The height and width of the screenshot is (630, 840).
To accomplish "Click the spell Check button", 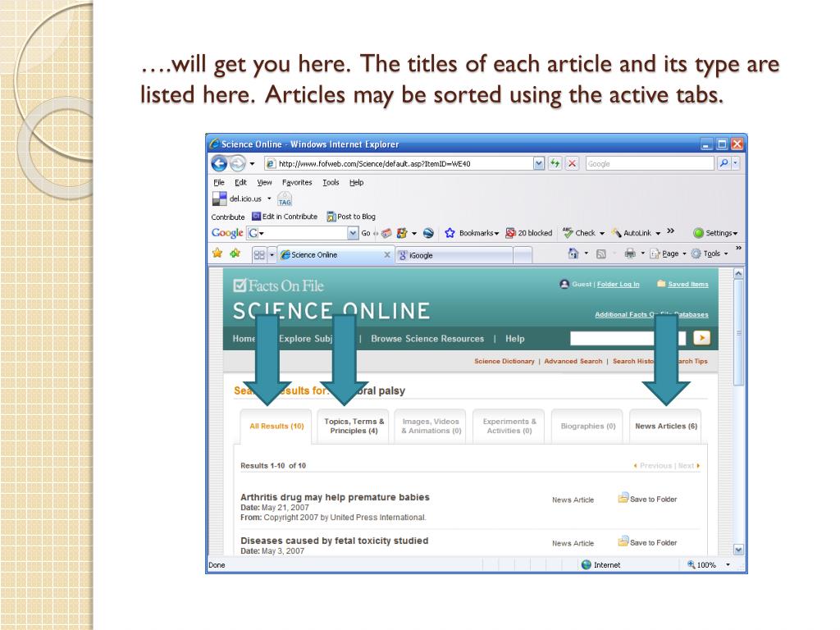I will click(583, 233).
